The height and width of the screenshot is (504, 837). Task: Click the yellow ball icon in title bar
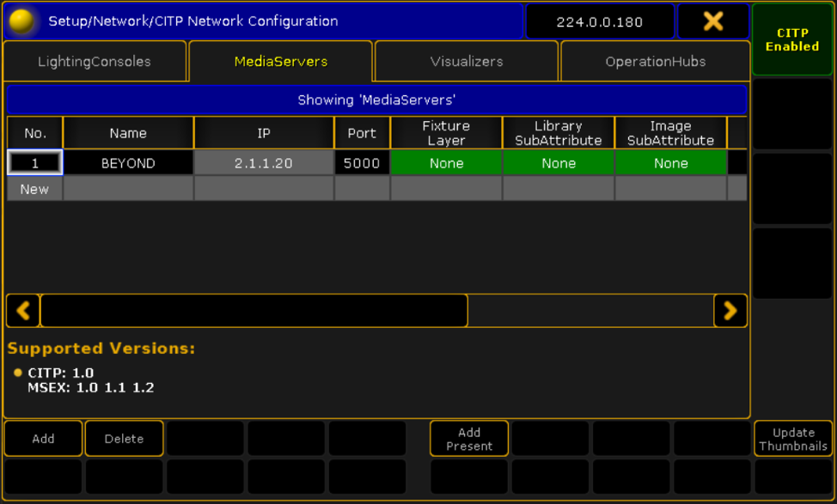coord(21,21)
